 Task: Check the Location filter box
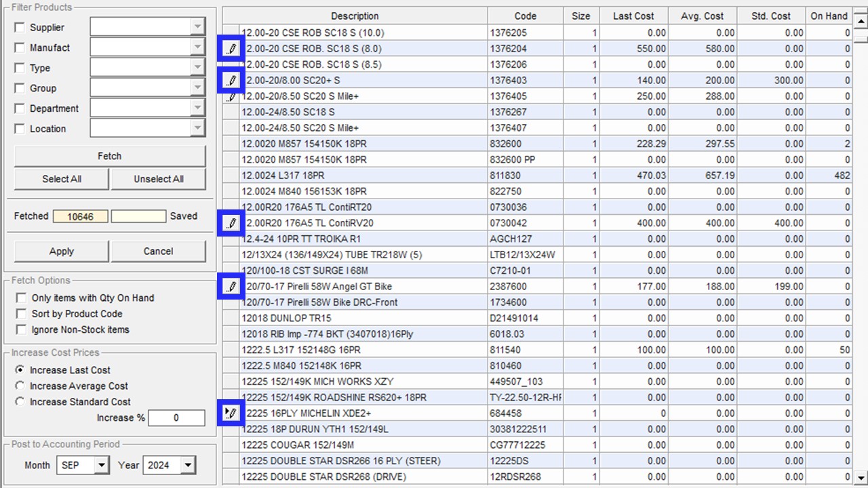coord(20,129)
